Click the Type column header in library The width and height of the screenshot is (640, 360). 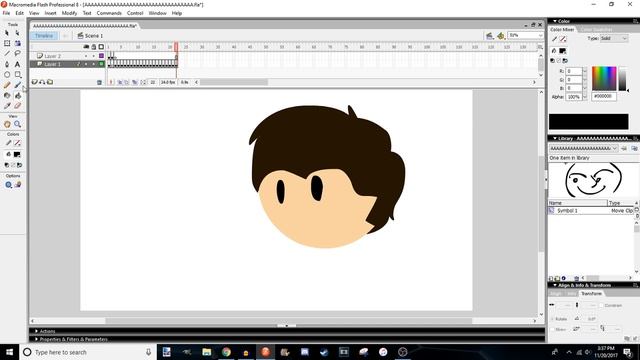pyautogui.click(x=620, y=203)
